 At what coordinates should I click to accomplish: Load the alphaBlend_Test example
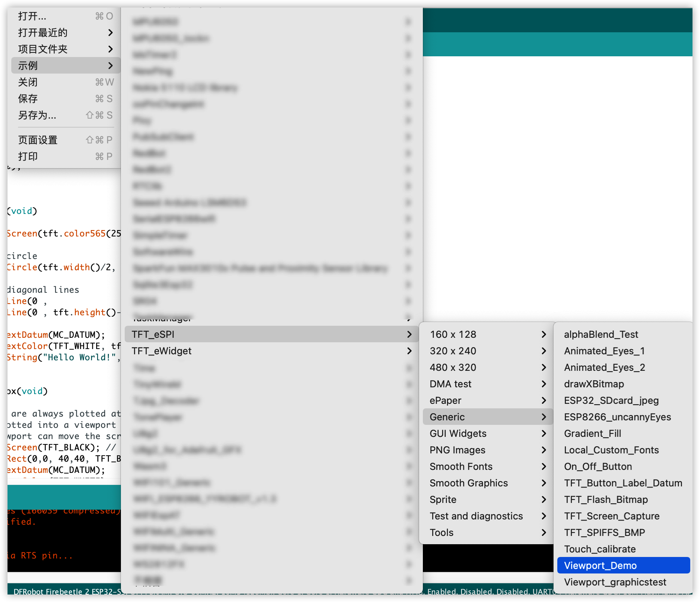pos(623,334)
